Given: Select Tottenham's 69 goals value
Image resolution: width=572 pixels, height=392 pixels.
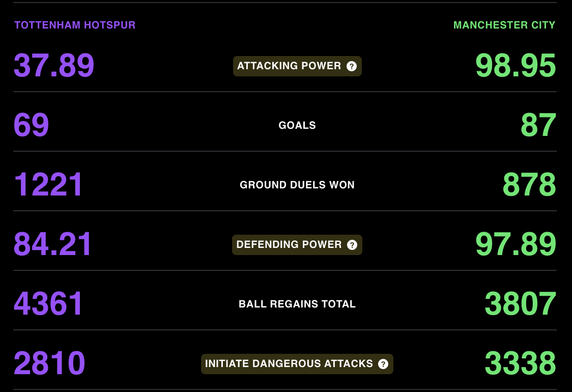Looking at the screenshot, I should click(x=32, y=125).
